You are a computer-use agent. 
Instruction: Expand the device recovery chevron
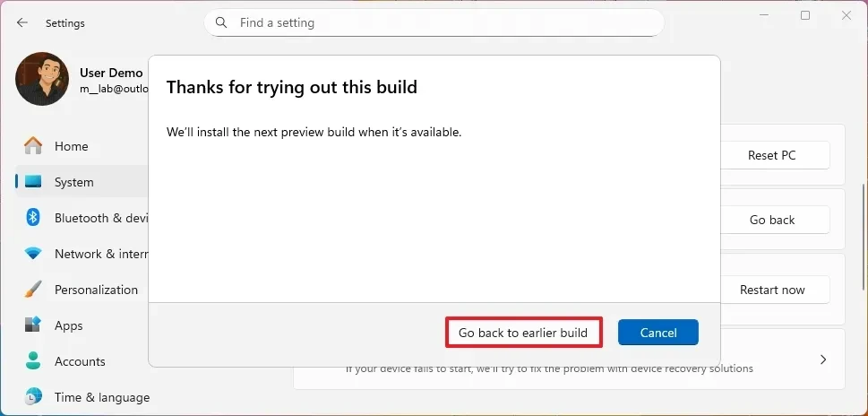(822, 360)
